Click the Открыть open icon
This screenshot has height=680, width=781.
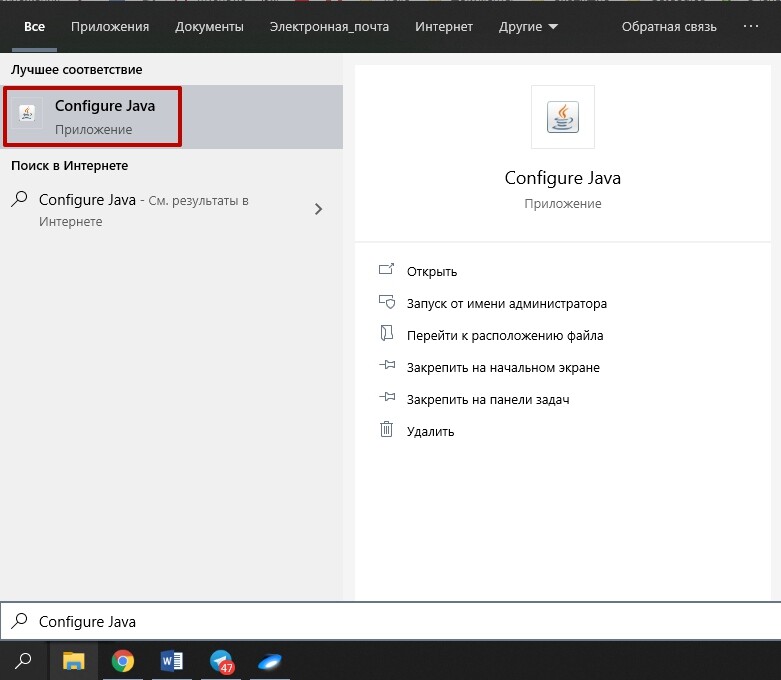click(x=387, y=270)
